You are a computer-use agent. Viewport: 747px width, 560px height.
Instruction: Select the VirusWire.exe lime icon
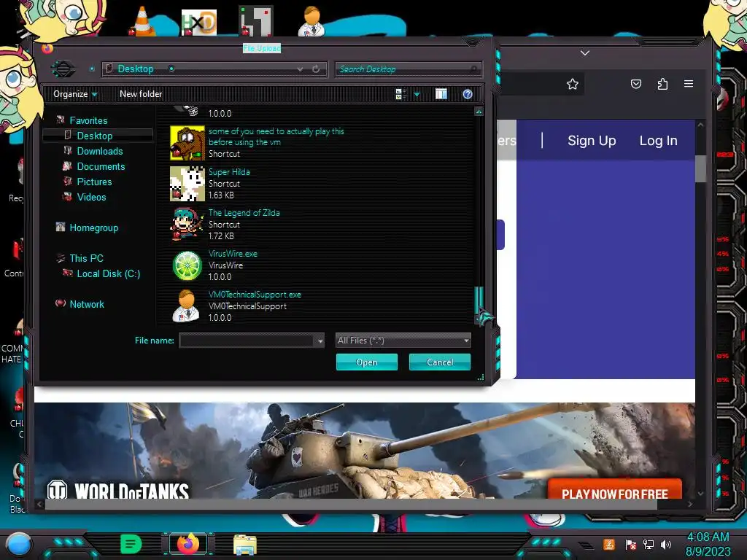coord(187,265)
